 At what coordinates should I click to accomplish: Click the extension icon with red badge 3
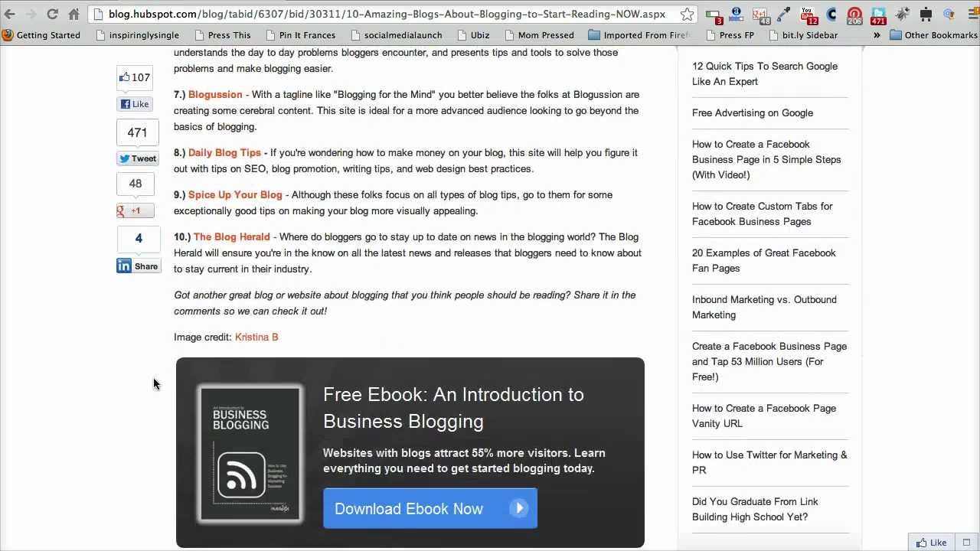pyautogui.click(x=714, y=15)
